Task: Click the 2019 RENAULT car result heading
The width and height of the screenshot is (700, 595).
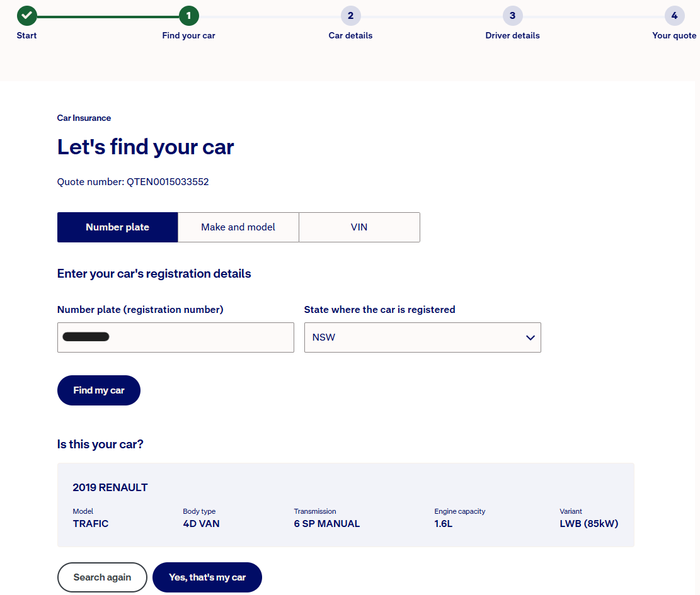Action: [110, 487]
